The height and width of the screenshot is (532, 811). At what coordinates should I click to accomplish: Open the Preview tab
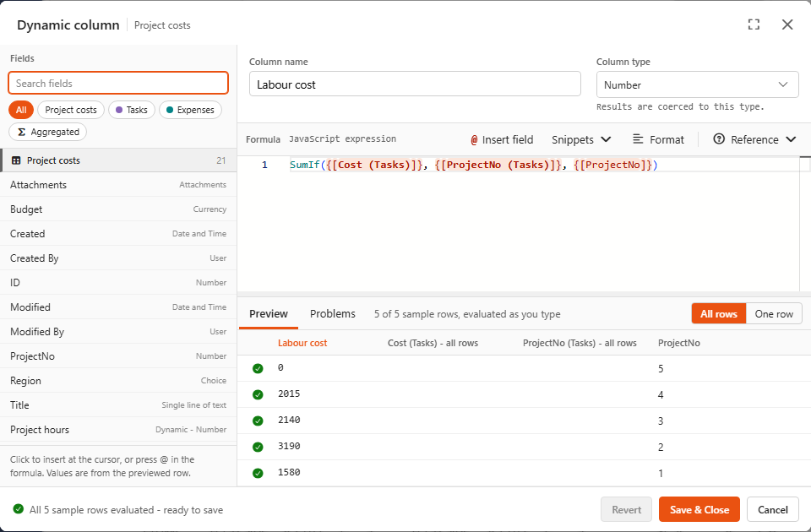tap(269, 314)
